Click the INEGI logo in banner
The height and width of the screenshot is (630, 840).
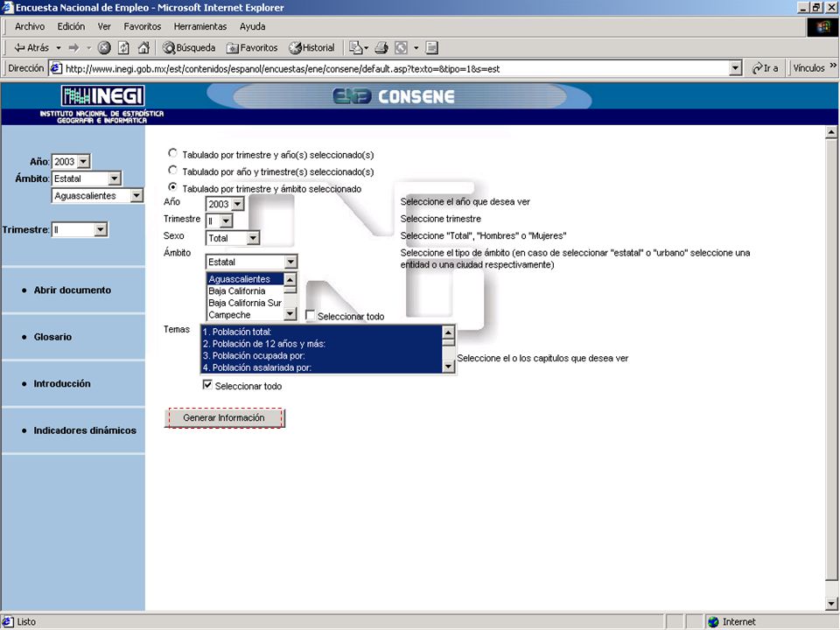102,96
